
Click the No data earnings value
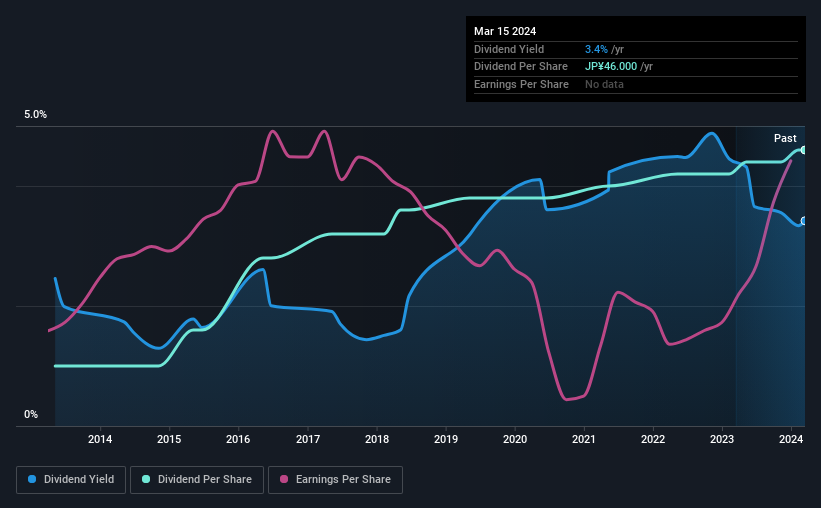[x=604, y=84]
